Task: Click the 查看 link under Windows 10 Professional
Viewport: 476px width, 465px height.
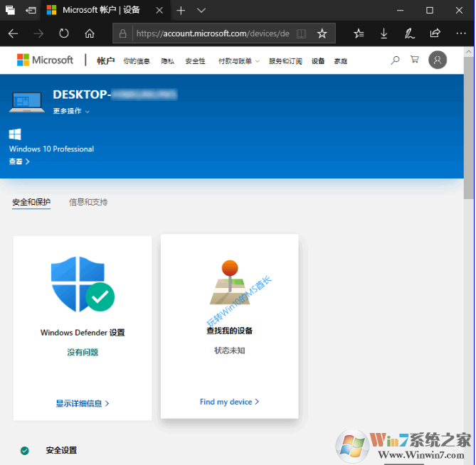Action: click(x=19, y=162)
